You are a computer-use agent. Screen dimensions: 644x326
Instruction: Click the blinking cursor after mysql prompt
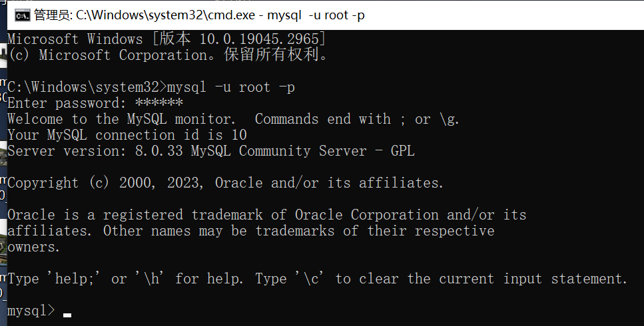coord(67,315)
